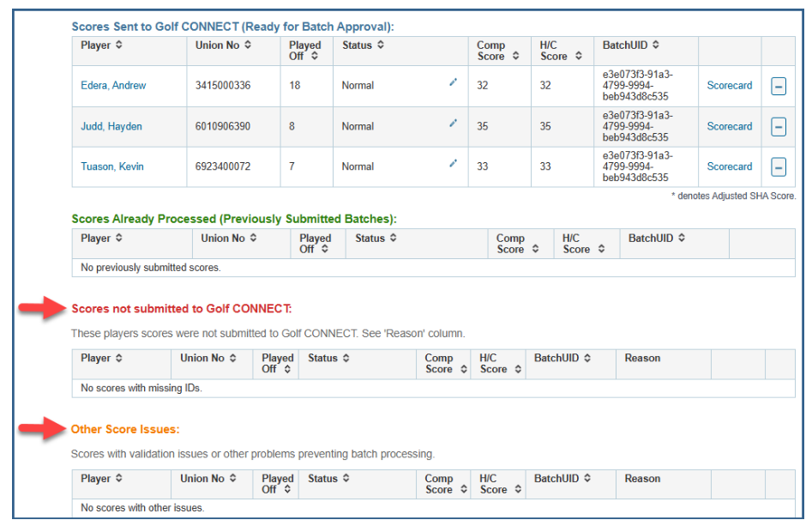Sort Scores Sent table by Played Off
Image resolution: width=812 pixels, height=526 pixels.
315,56
